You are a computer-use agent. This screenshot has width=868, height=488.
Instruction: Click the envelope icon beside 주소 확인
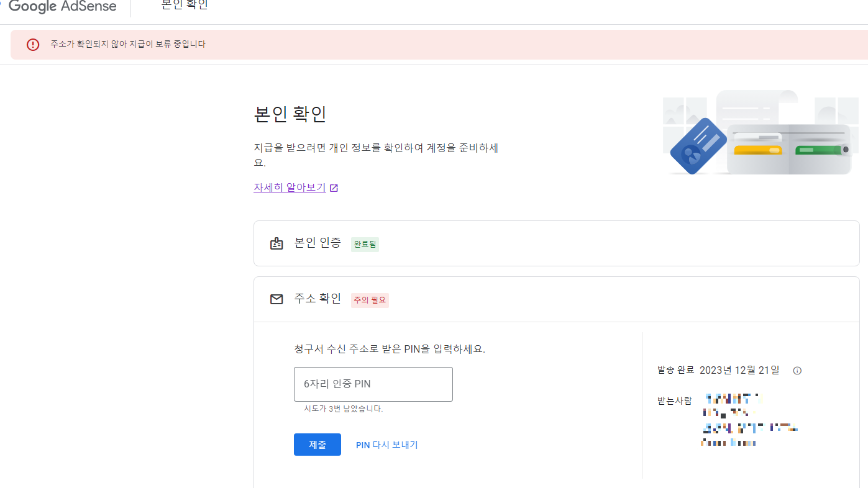point(276,299)
